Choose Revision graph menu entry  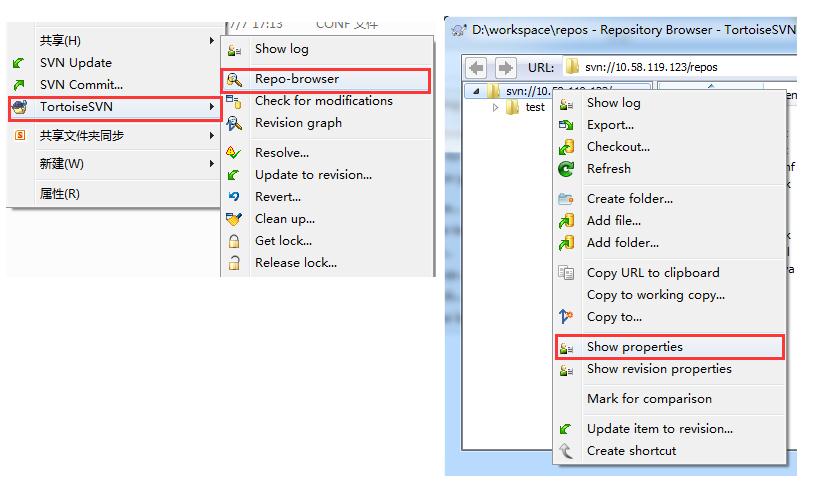327,123
